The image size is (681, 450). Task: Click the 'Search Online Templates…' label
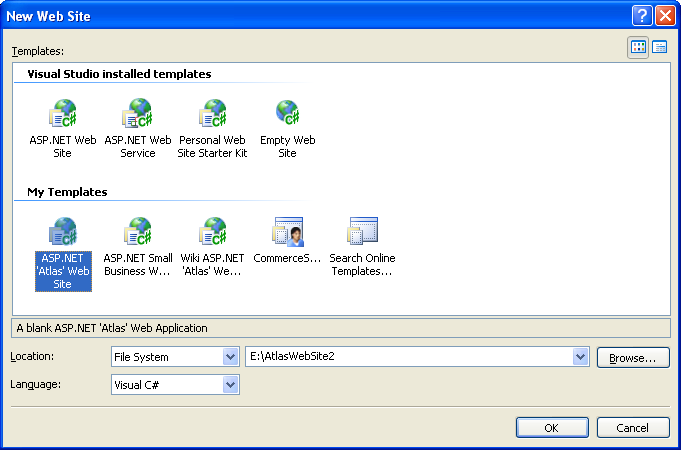[x=362, y=265]
